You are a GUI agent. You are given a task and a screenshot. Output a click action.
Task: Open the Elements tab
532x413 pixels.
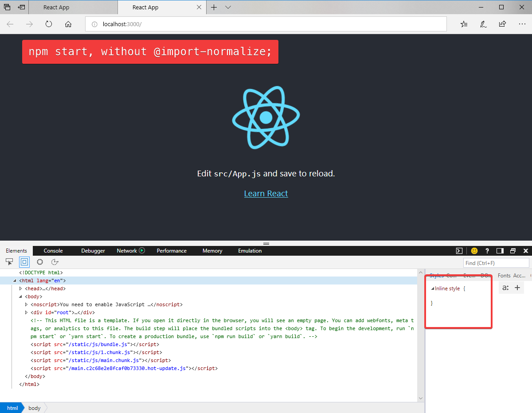pyautogui.click(x=16, y=251)
